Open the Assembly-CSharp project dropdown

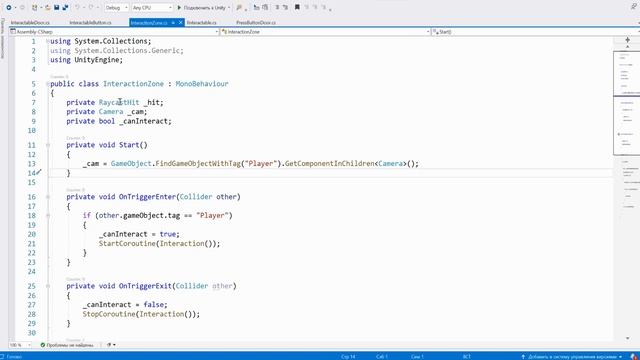[x=114, y=32]
